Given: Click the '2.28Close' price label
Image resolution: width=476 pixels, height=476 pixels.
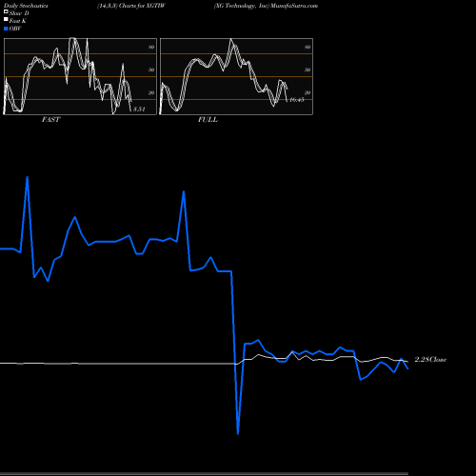Looking at the screenshot, I should tap(430, 359).
